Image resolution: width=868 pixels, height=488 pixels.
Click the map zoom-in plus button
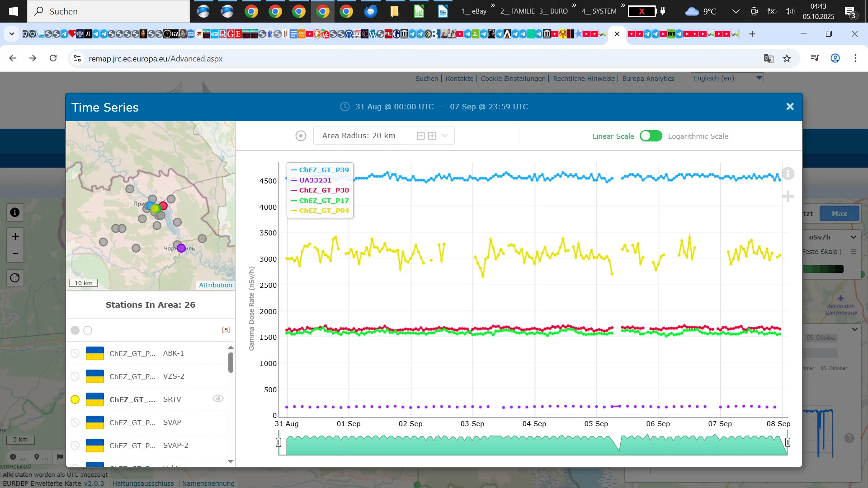15,237
